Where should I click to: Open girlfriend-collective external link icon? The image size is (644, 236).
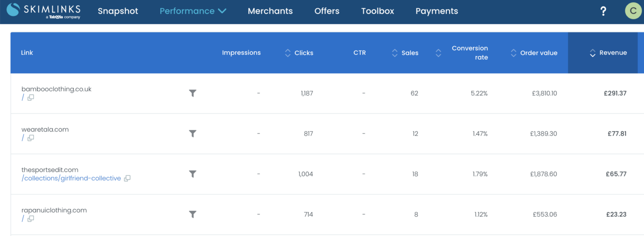click(127, 178)
